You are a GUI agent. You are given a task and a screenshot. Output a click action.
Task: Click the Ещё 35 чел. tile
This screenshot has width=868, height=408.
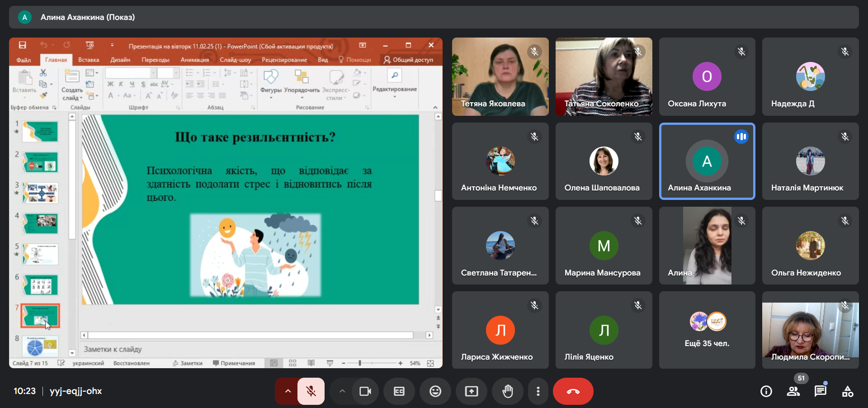tap(707, 330)
